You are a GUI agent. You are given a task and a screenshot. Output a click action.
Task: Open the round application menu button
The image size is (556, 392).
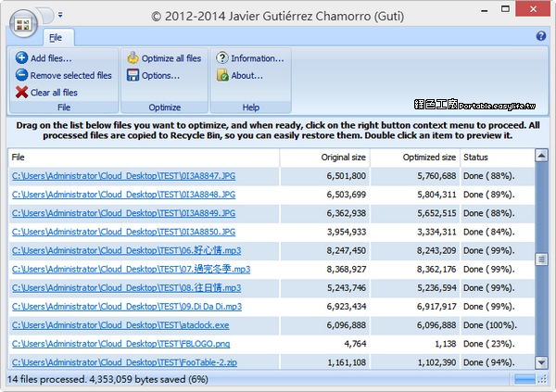coord(23,24)
